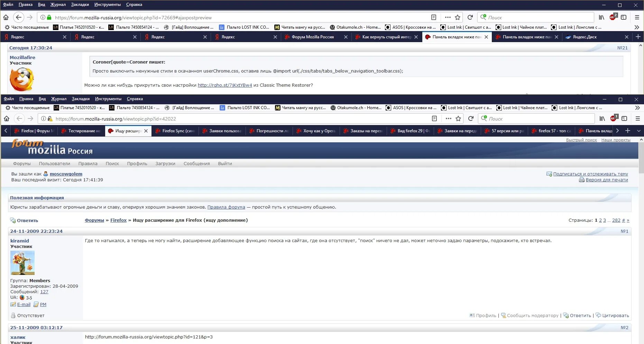This screenshot has height=344, width=644.
Task: Click Сообщить модератору on post №1
Action: point(533,315)
